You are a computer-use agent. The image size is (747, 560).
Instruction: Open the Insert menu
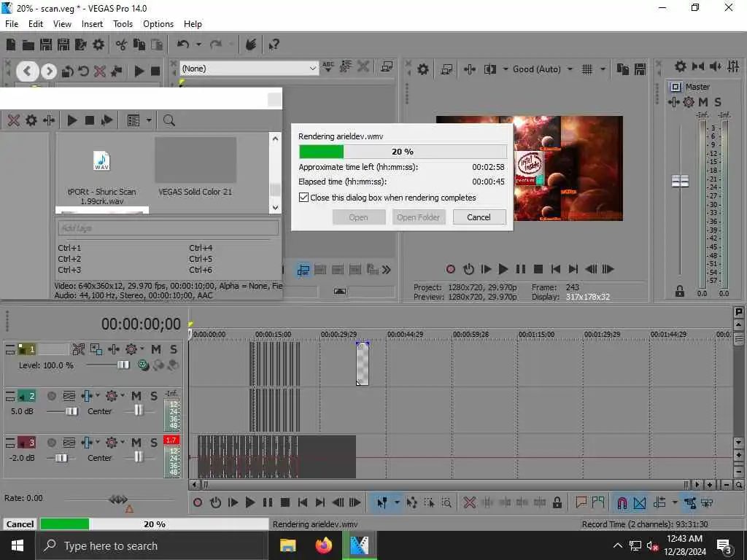tap(92, 24)
